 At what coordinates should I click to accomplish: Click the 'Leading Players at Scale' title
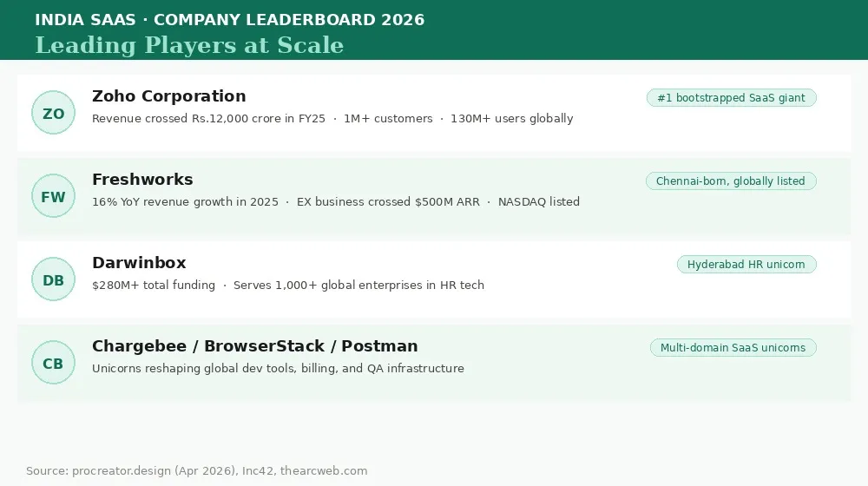(189, 45)
